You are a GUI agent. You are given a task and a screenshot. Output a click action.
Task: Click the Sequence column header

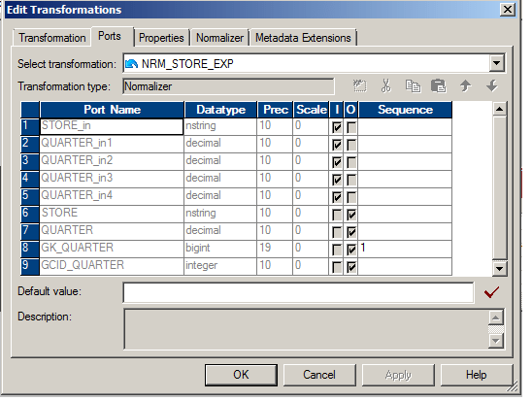click(x=405, y=110)
